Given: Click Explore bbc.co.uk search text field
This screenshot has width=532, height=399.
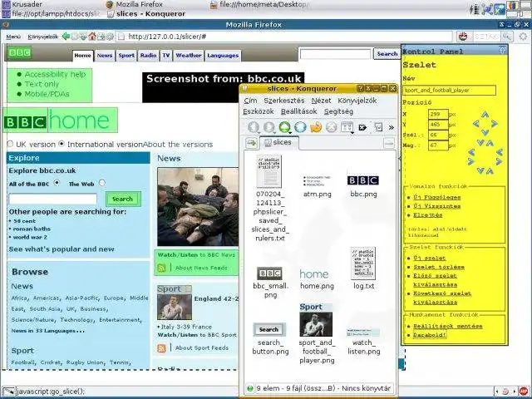Looking at the screenshot, I should click(53, 199).
